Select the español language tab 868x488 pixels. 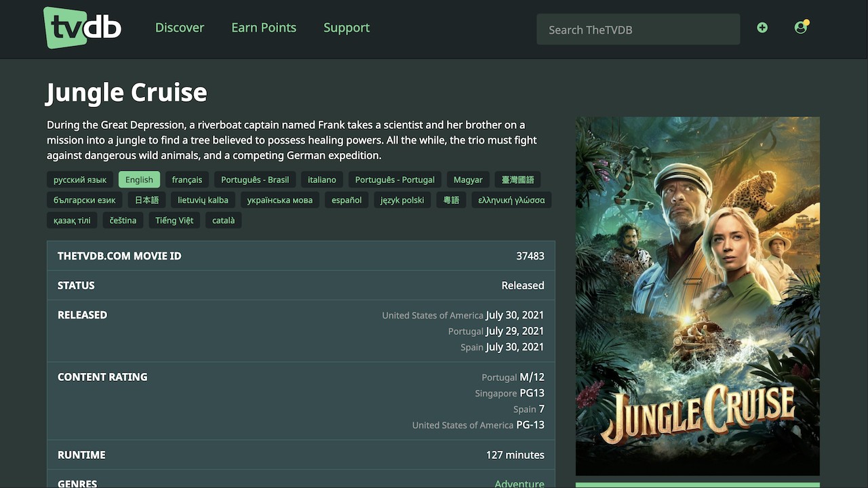tap(347, 200)
